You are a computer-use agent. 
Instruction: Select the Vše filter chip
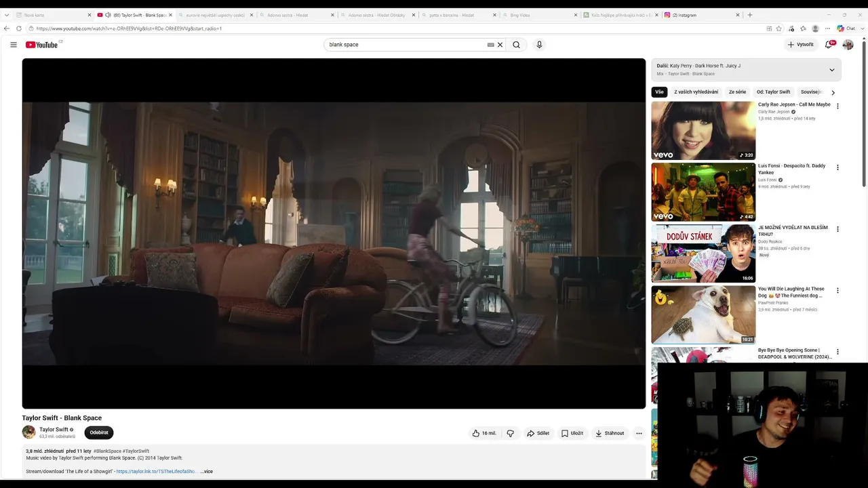click(x=659, y=92)
